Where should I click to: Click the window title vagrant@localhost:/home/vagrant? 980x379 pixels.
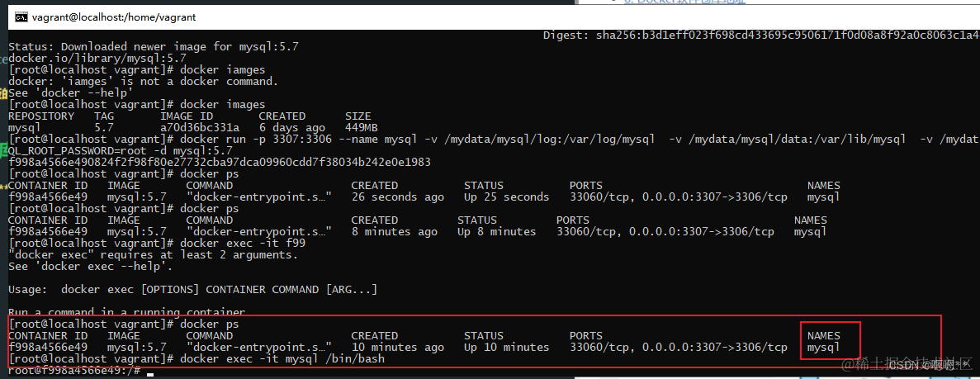tap(115, 17)
